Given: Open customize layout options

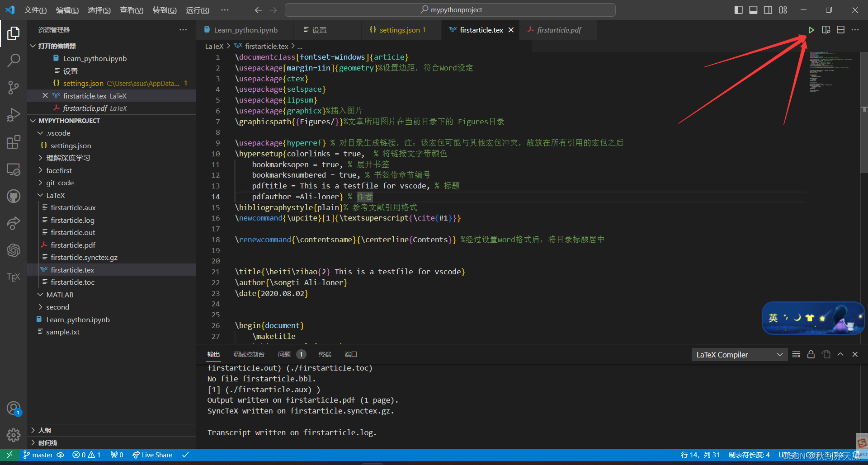Looking at the screenshot, I should (x=783, y=10).
